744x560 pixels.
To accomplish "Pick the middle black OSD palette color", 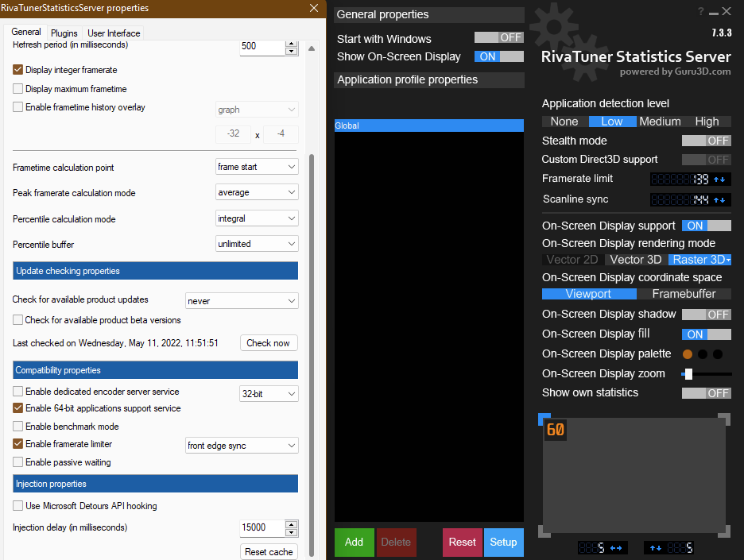I will 703,354.
